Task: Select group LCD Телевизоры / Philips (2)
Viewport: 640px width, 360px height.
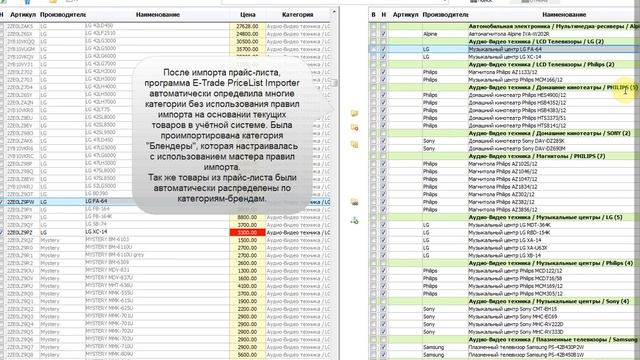Action: [x=541, y=64]
